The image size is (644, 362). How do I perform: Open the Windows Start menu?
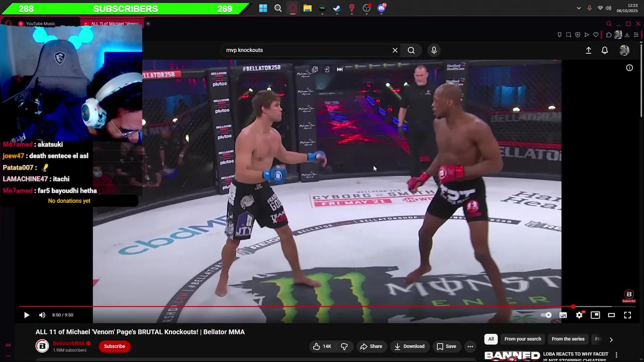point(263,8)
